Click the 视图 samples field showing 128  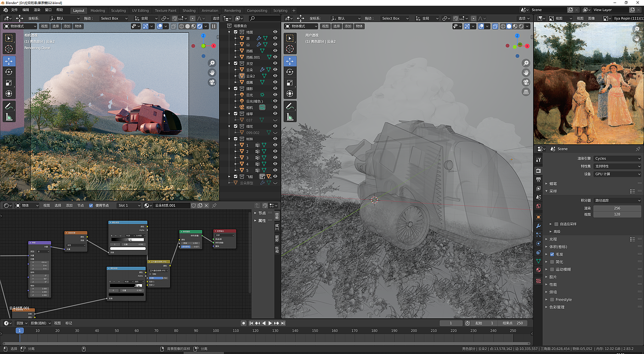[x=617, y=214]
